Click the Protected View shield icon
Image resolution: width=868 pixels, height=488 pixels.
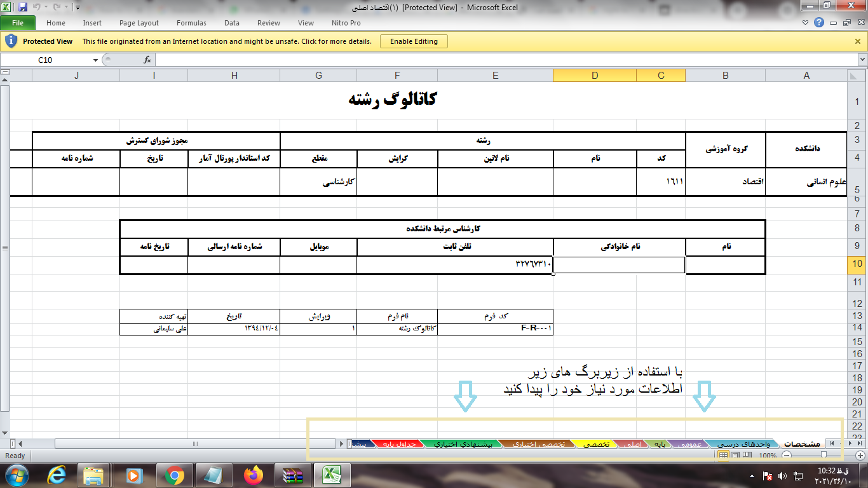[x=11, y=41]
